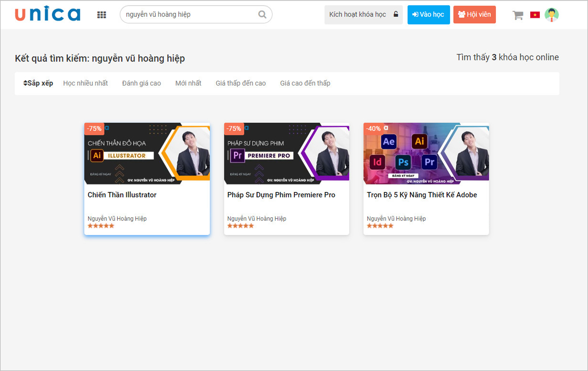Open the shopping cart
The image size is (588, 371).
[518, 15]
